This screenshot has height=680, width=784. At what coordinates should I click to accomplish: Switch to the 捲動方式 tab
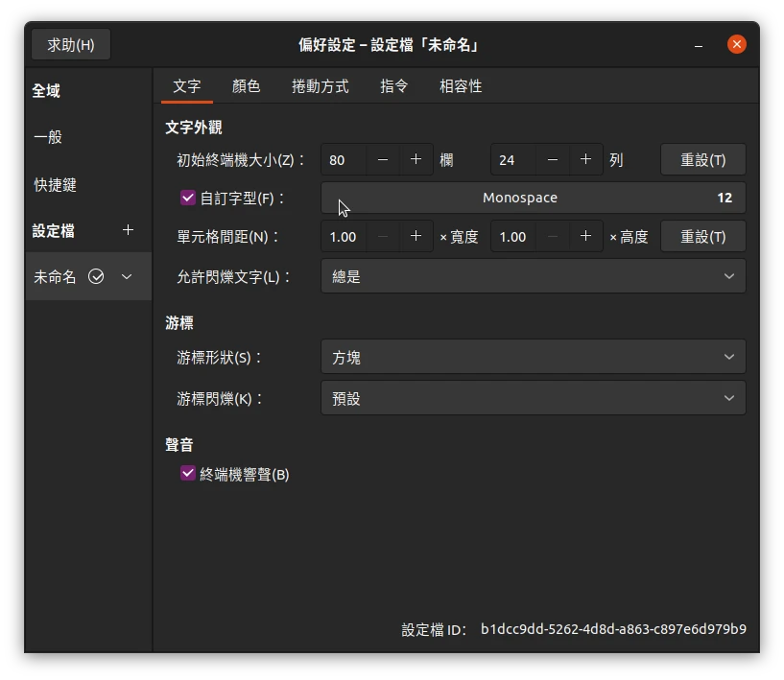[x=320, y=86]
